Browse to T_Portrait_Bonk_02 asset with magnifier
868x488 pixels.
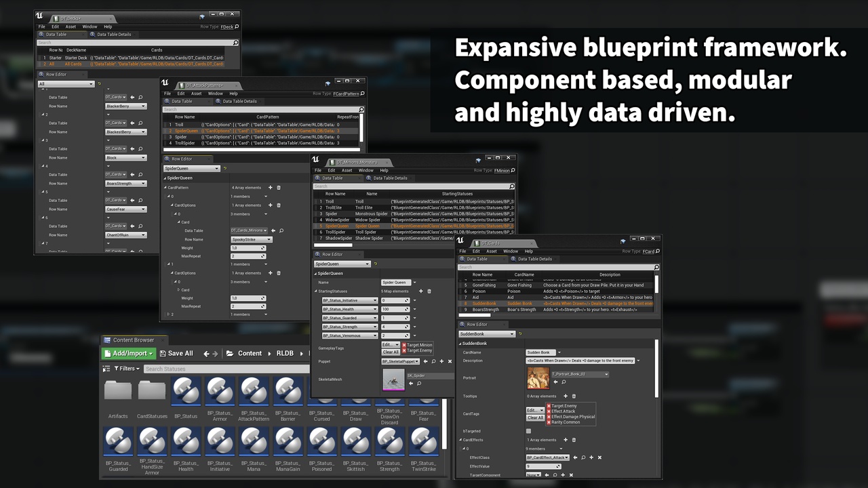(564, 382)
